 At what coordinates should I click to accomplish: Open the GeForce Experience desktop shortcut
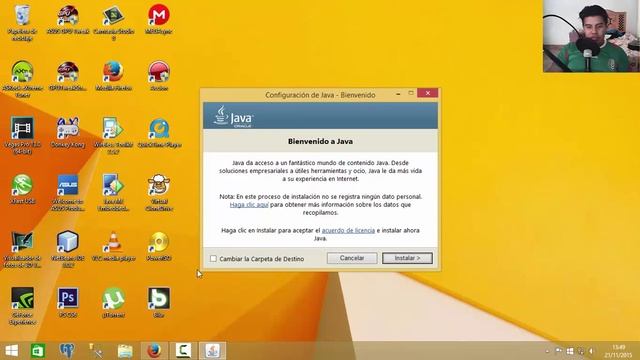pos(22,306)
